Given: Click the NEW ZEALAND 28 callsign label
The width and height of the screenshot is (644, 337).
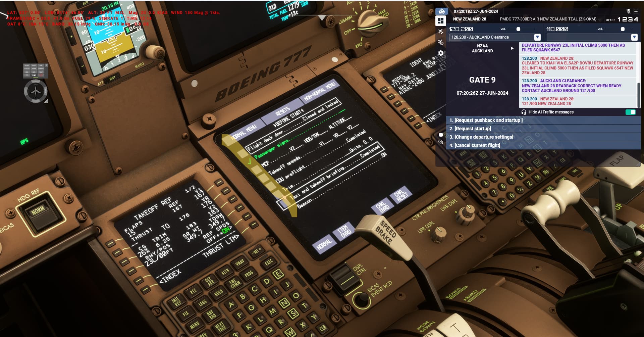Looking at the screenshot, I should [x=470, y=19].
